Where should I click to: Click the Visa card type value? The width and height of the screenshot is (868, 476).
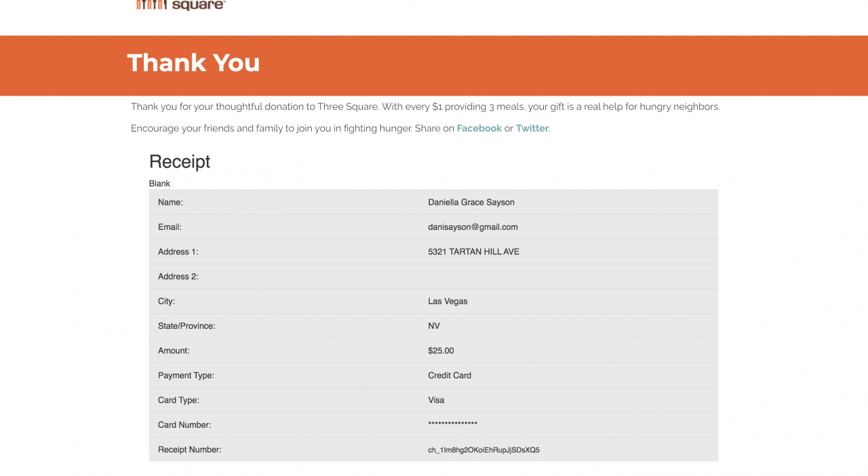click(436, 400)
